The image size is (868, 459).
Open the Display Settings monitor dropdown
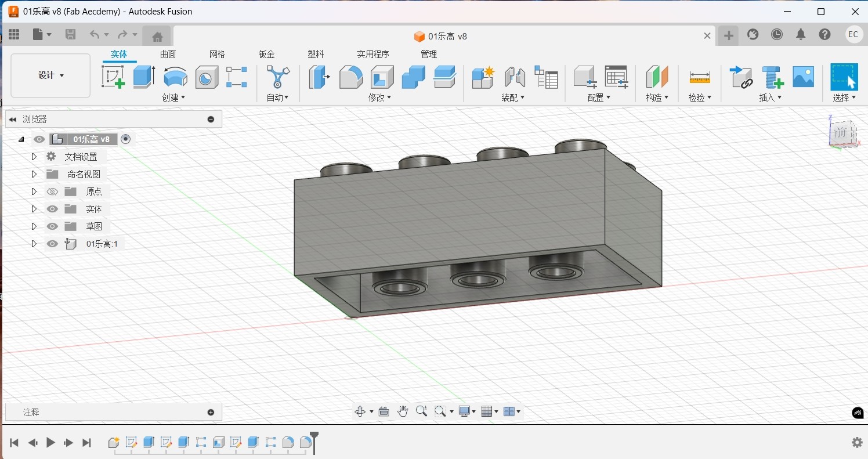(x=466, y=411)
